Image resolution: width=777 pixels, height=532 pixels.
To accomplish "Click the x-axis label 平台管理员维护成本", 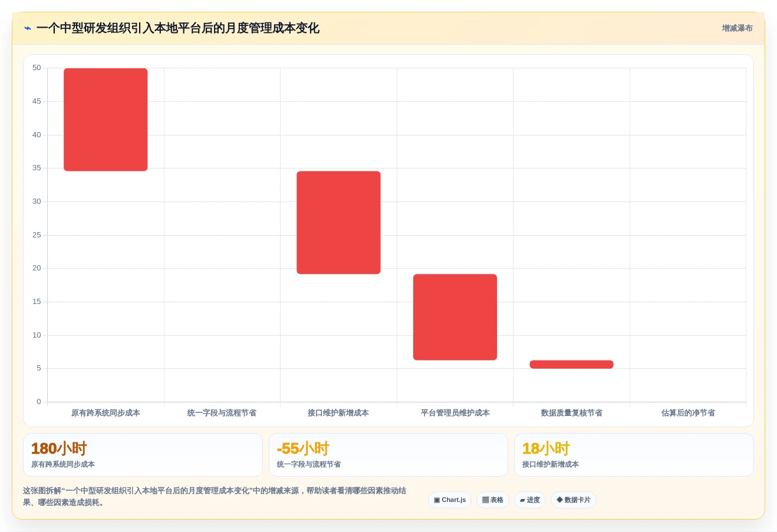I will (x=455, y=413).
